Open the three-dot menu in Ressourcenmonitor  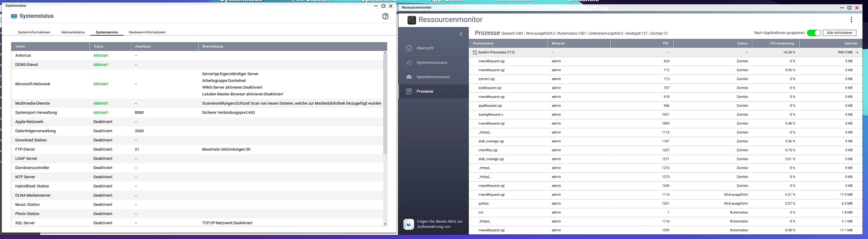pyautogui.click(x=851, y=20)
